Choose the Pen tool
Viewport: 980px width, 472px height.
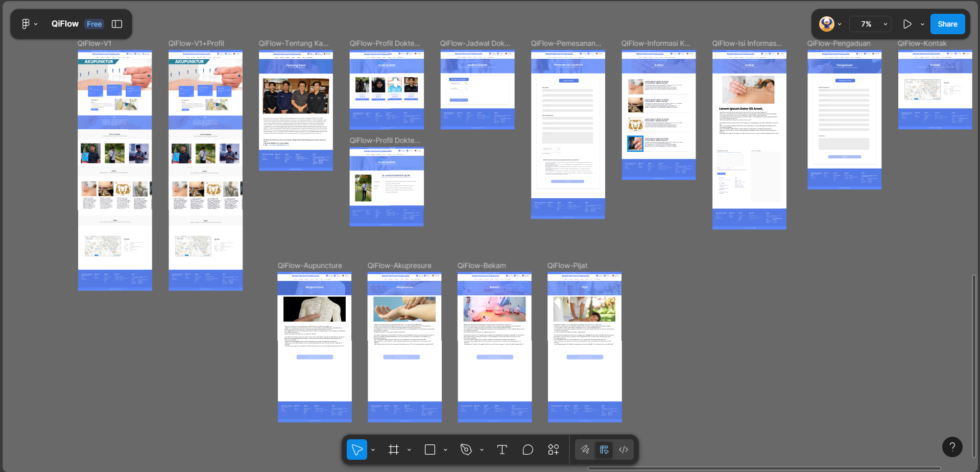[466, 450]
